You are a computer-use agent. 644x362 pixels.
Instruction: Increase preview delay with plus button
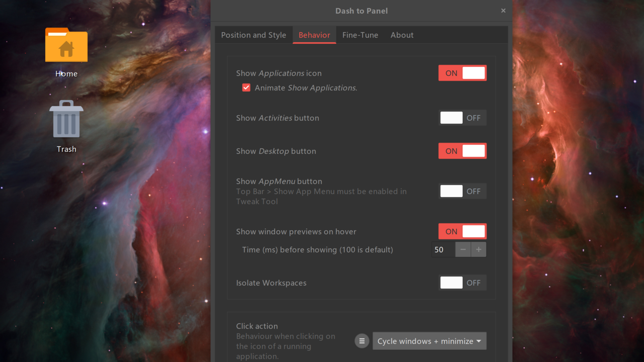click(x=478, y=249)
